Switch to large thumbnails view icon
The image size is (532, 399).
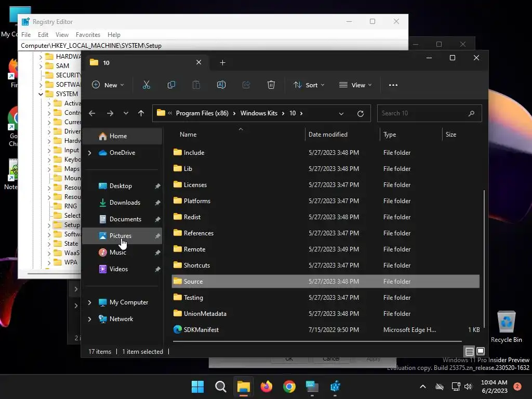[x=481, y=351]
